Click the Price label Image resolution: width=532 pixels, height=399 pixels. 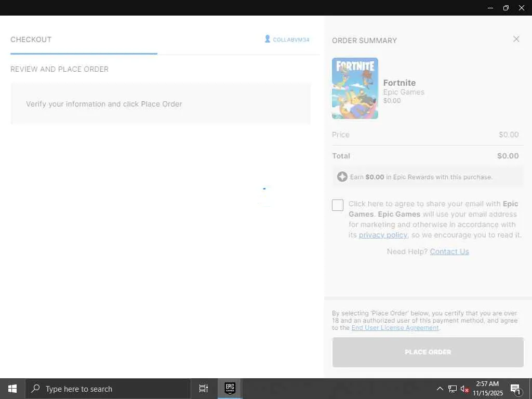pyautogui.click(x=341, y=135)
